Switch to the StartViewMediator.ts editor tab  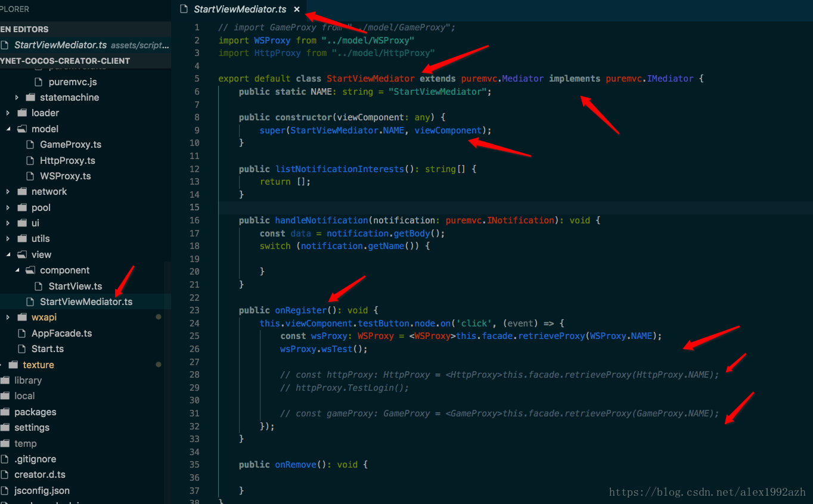pyautogui.click(x=240, y=10)
